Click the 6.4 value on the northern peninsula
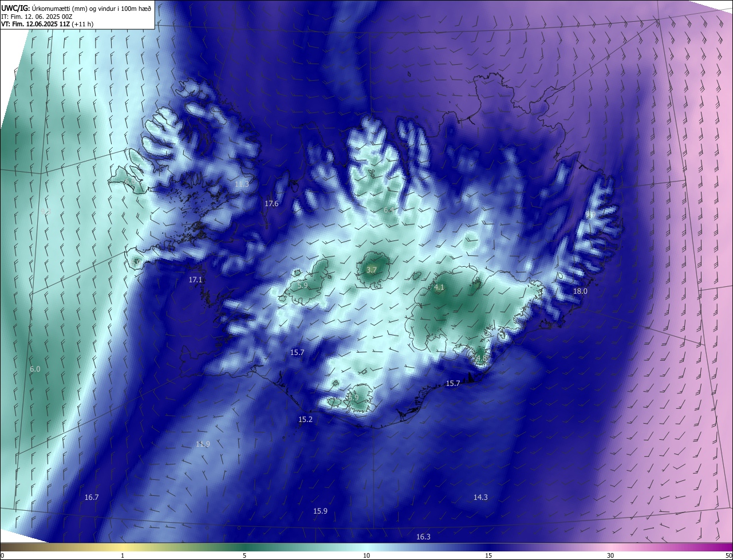The width and height of the screenshot is (733, 560). coord(389,210)
